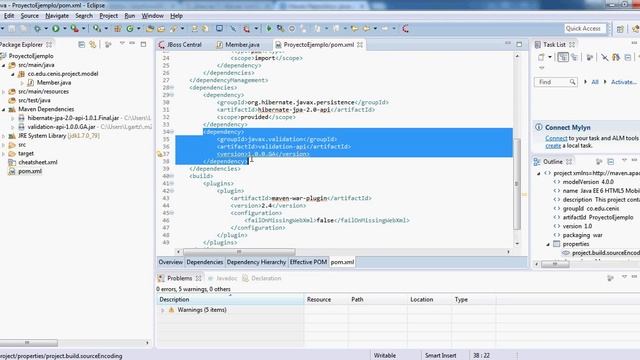Click the Activate... link in Task List
The height and width of the screenshot is (360, 640).
624,82
